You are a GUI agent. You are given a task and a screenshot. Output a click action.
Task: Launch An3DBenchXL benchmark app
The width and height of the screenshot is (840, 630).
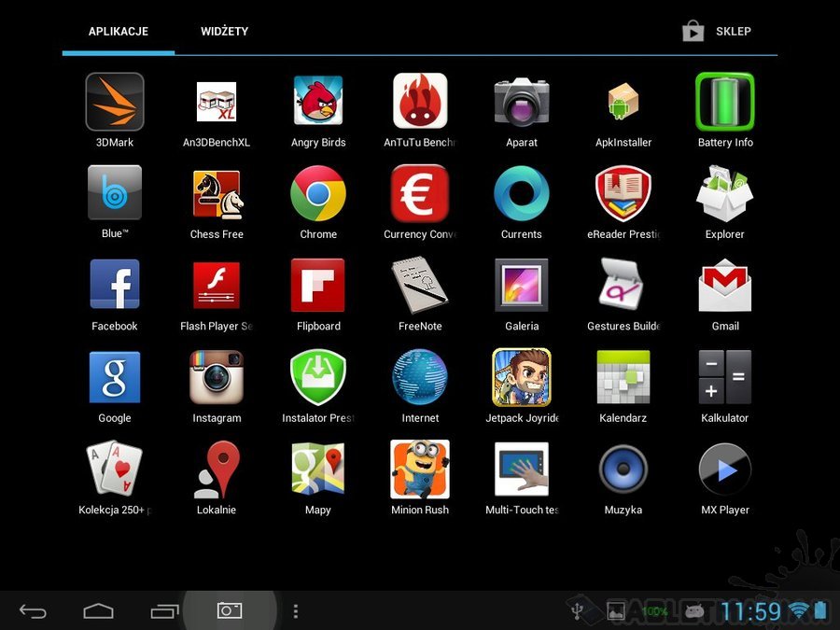[217, 102]
